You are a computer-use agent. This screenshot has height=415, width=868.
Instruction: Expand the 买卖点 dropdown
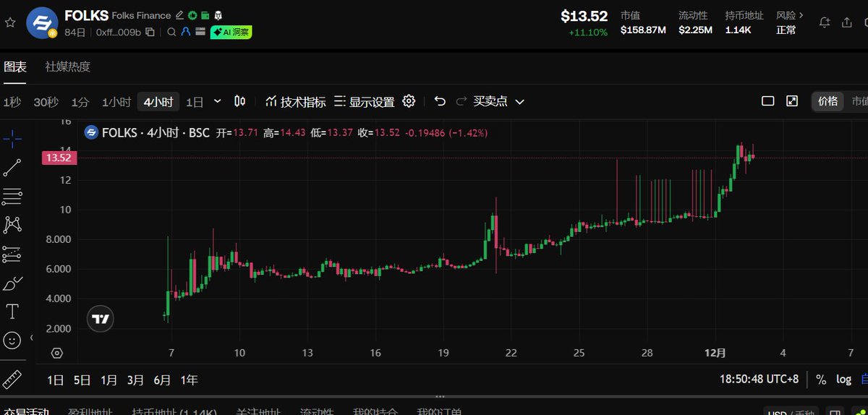click(x=499, y=102)
